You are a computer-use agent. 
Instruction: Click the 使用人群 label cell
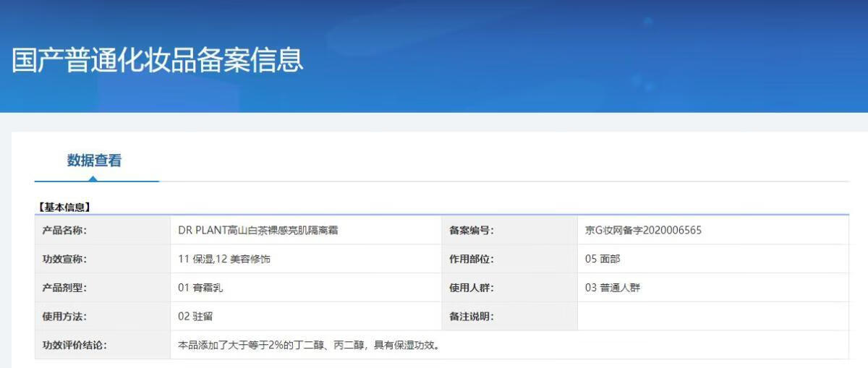(x=472, y=288)
